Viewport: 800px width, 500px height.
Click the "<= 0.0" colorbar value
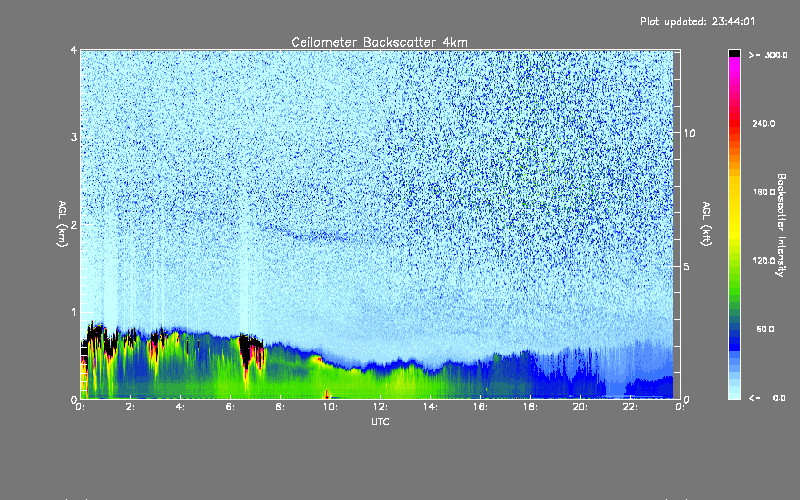[x=767, y=398]
